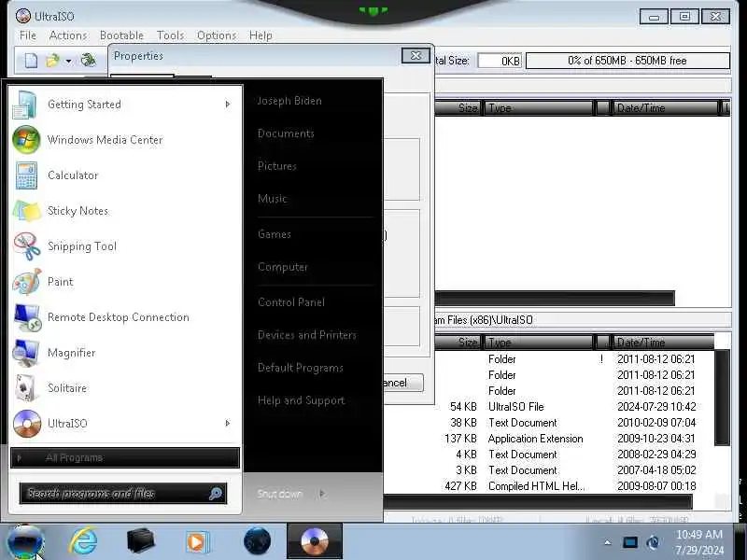Screen dimensions: 747x560
Task: Switch to UltraISO taskbar button
Action: pos(315,541)
